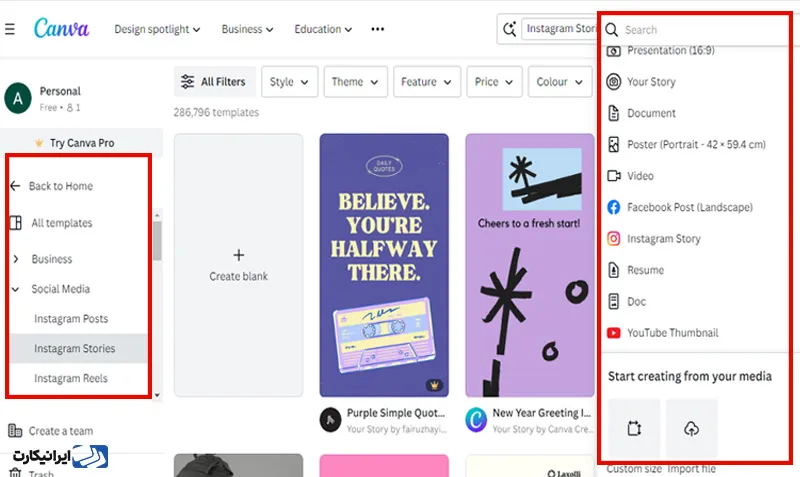Click the Custom size icon tile
The width and height of the screenshot is (800, 477).
click(634, 428)
